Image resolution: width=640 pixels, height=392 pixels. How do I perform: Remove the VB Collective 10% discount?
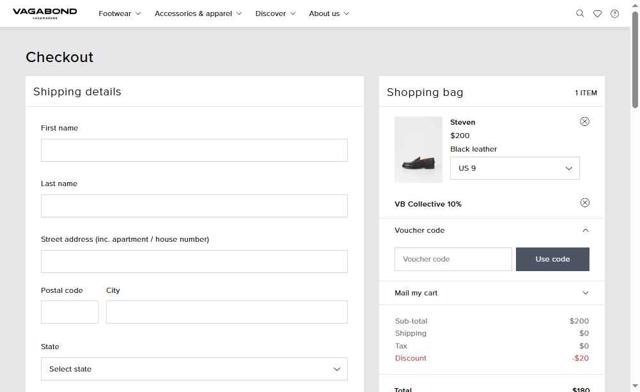click(x=584, y=203)
